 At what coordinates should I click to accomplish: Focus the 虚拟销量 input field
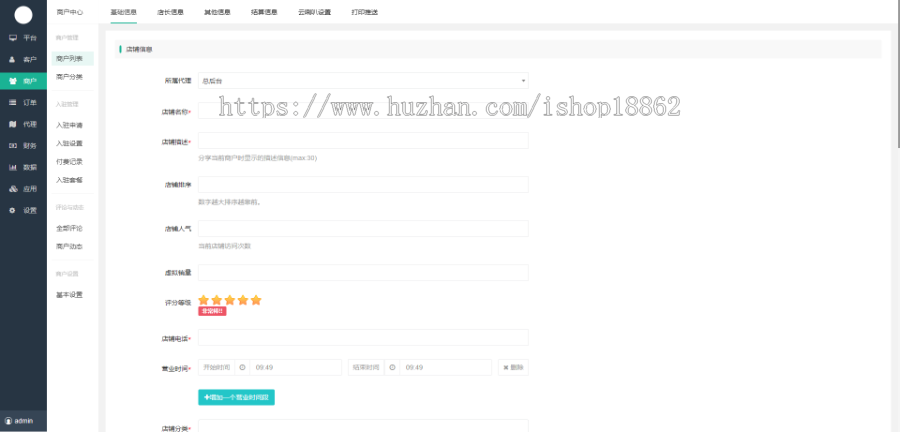coord(363,273)
